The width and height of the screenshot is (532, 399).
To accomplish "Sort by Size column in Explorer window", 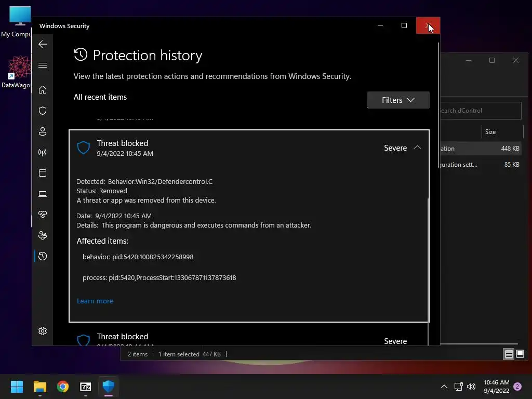I will click(x=490, y=132).
